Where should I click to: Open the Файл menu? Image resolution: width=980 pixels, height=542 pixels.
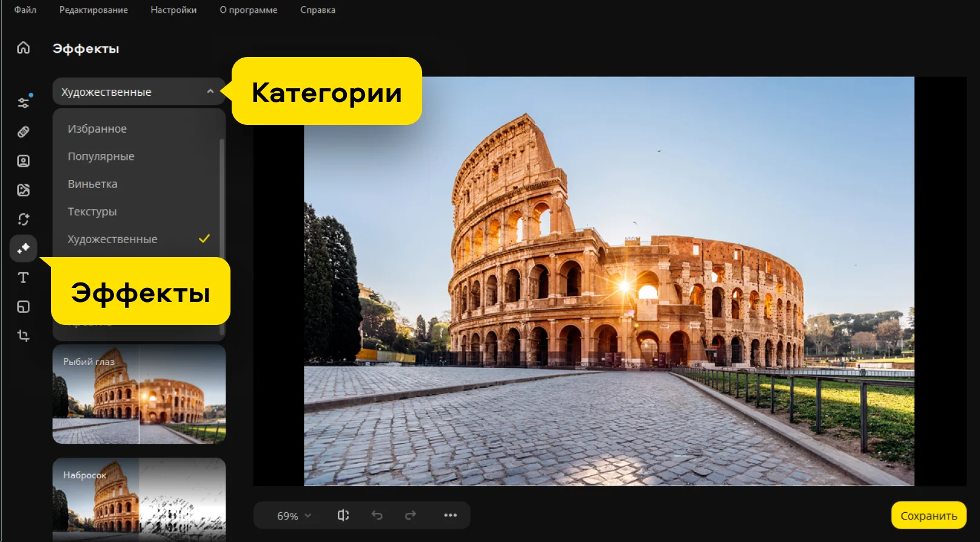(x=25, y=10)
